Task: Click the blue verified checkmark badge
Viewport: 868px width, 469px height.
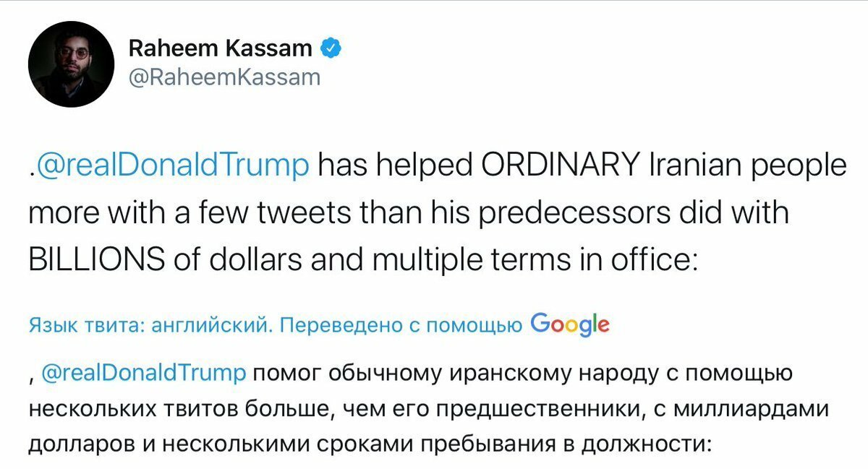Action: click(x=331, y=48)
